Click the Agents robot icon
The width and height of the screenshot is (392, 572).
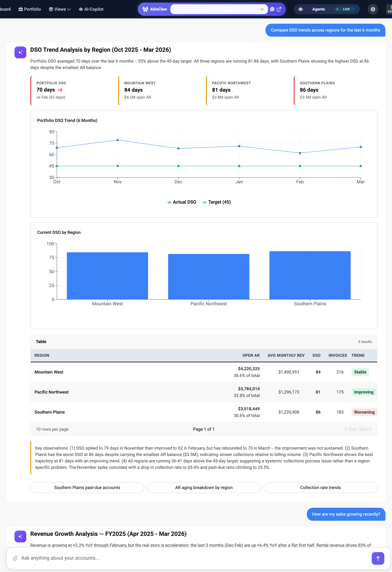[301, 9]
